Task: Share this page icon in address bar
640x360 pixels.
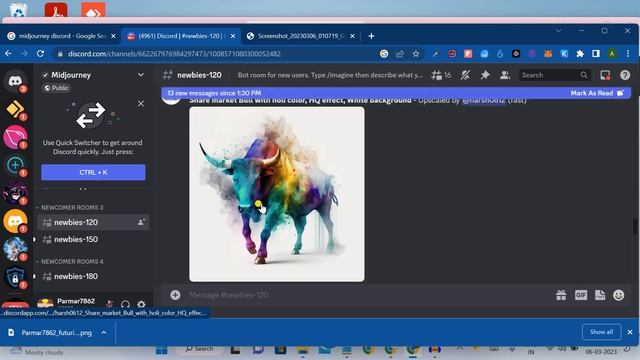Action: pos(400,54)
